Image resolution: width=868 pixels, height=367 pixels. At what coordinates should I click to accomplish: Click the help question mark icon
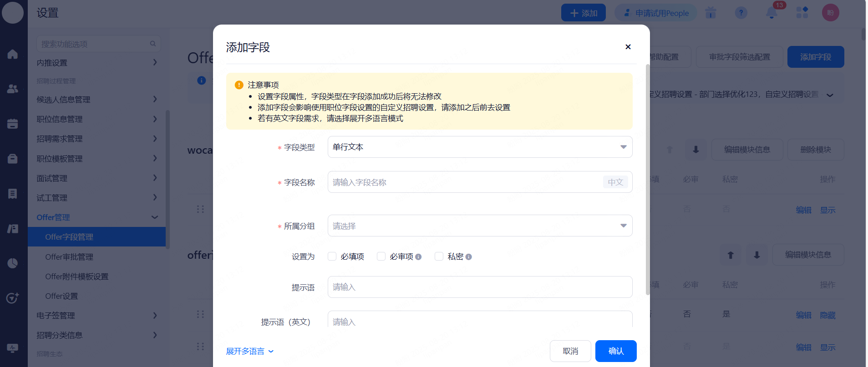click(x=741, y=13)
